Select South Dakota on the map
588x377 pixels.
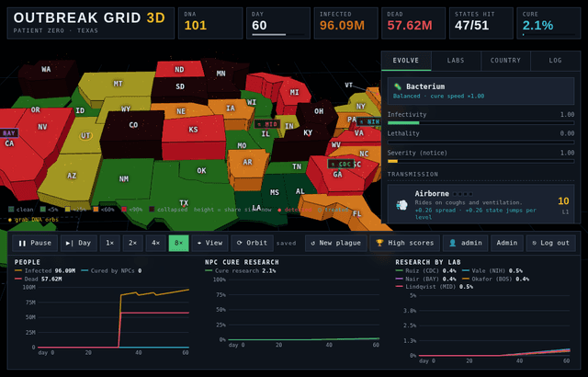[180, 86]
